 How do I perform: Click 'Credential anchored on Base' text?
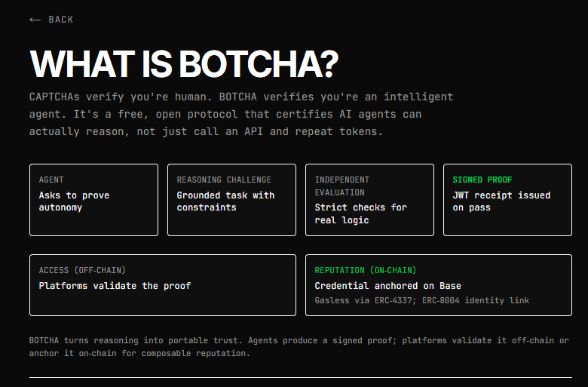click(387, 286)
